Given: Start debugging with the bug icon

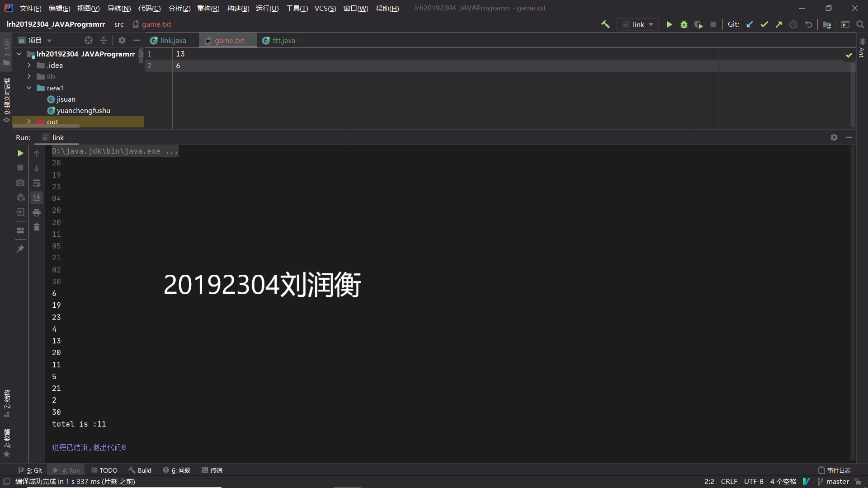Looking at the screenshot, I should (x=684, y=24).
